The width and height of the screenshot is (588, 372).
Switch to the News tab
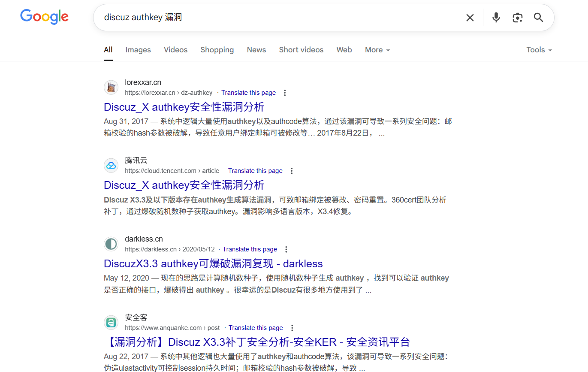click(x=256, y=50)
